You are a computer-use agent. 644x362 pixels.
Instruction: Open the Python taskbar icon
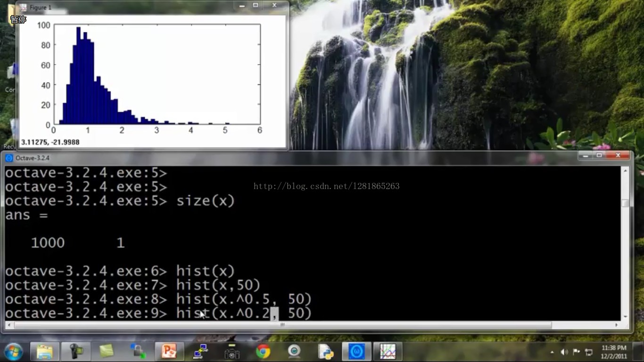click(325, 352)
